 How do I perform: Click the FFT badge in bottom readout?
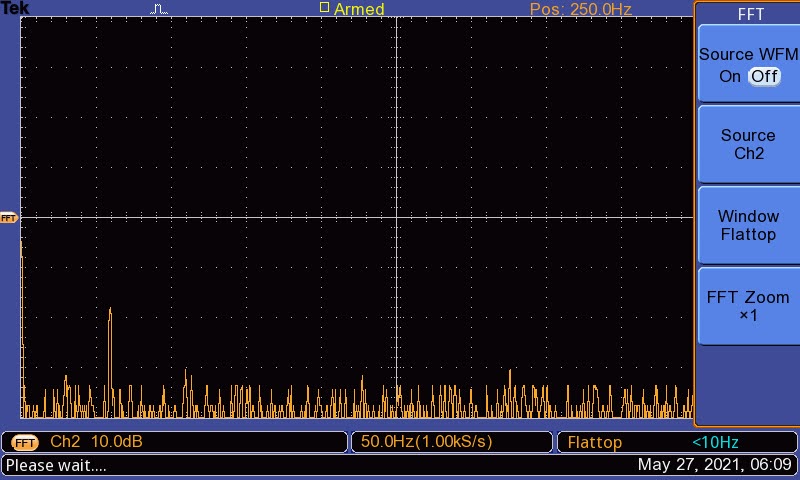(x=25, y=442)
